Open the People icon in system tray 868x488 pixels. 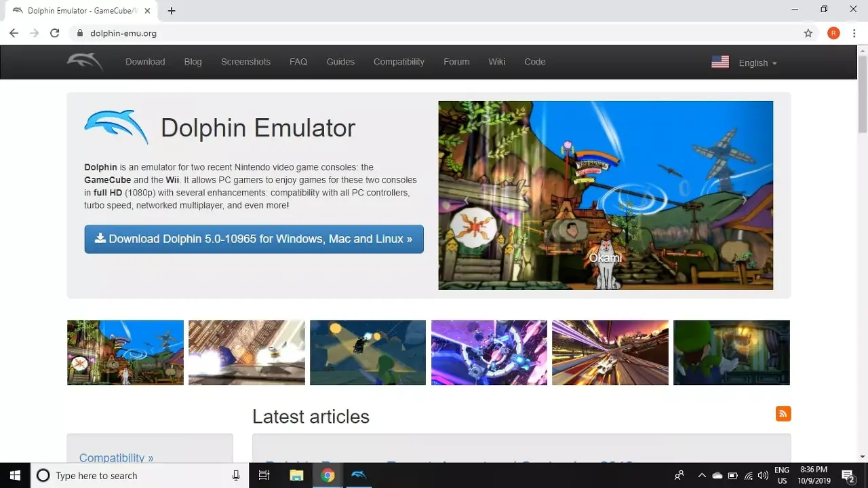click(x=679, y=475)
